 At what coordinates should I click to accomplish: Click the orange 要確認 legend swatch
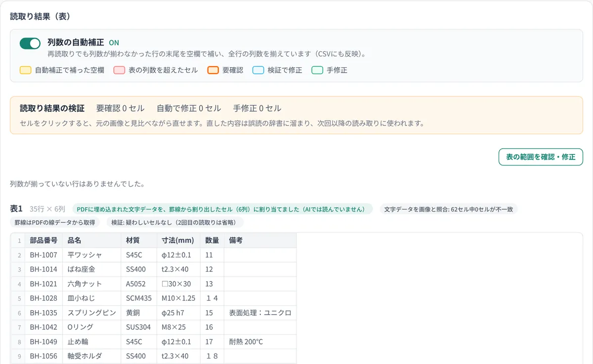click(x=213, y=70)
